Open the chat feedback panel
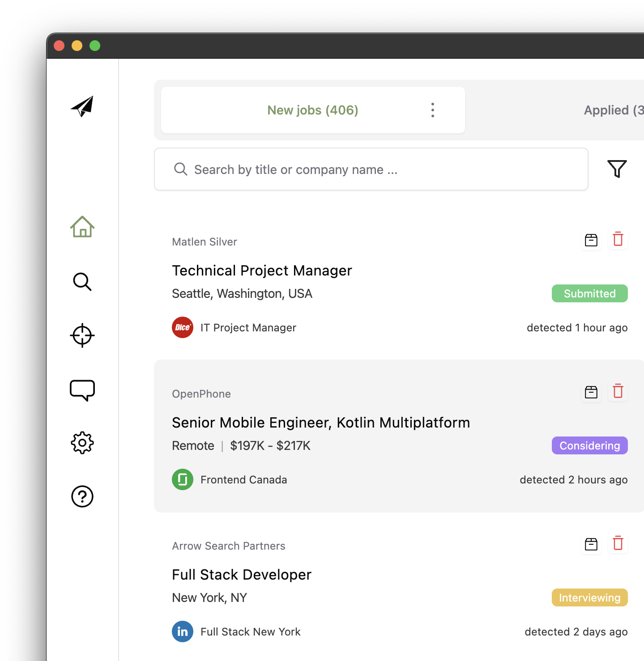Screen dimensions: 644x661 click(82, 390)
